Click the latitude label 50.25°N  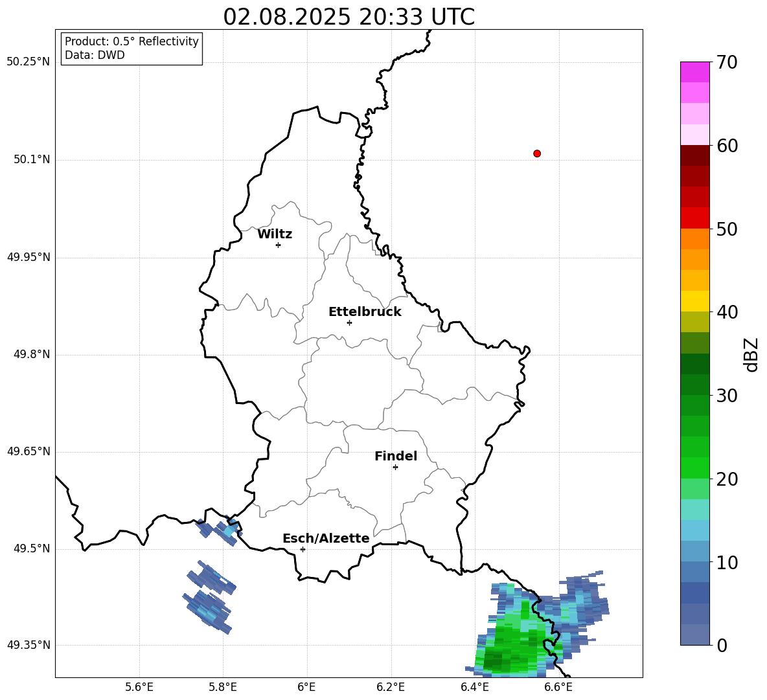coord(29,62)
